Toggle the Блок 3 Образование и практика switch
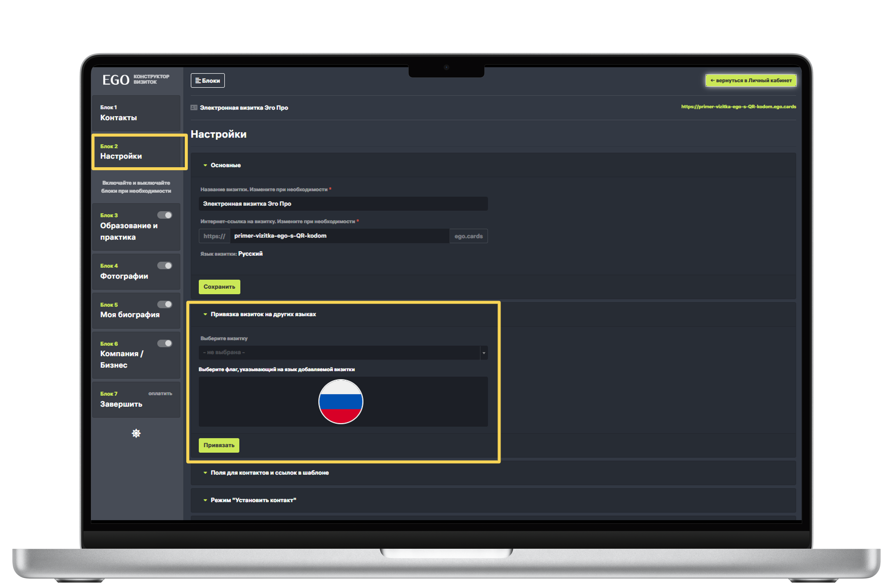893x588 pixels. tap(164, 215)
